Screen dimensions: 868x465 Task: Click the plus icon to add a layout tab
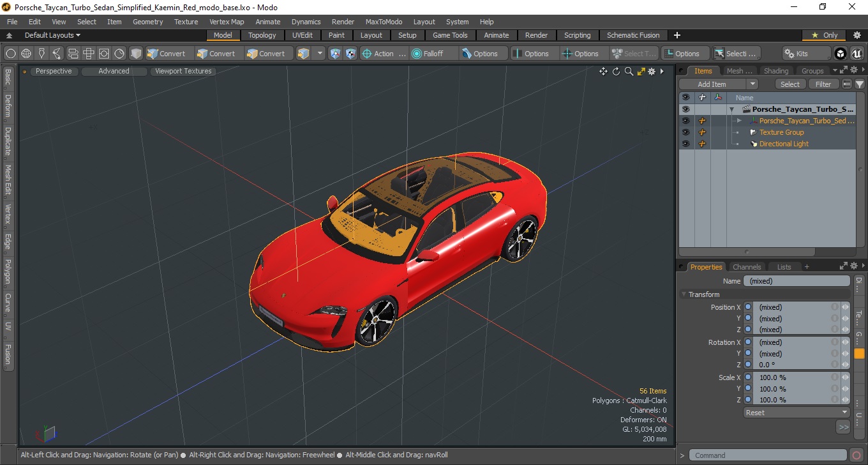click(677, 35)
